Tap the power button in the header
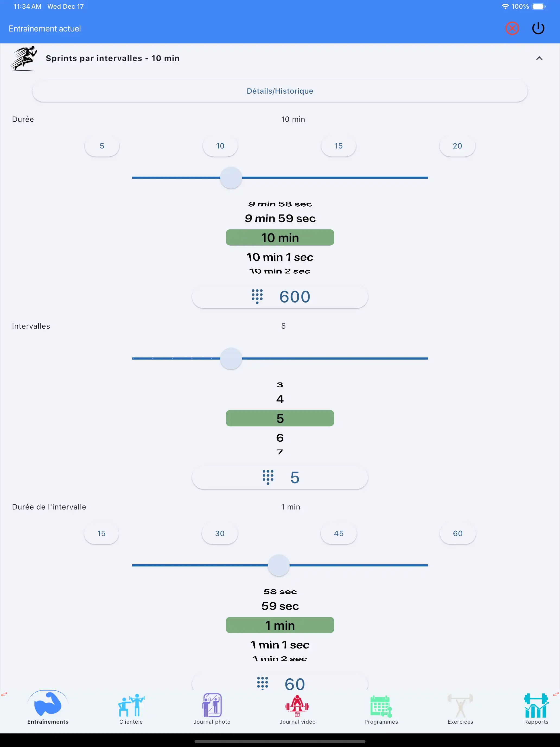This screenshot has width=560, height=747. click(538, 29)
